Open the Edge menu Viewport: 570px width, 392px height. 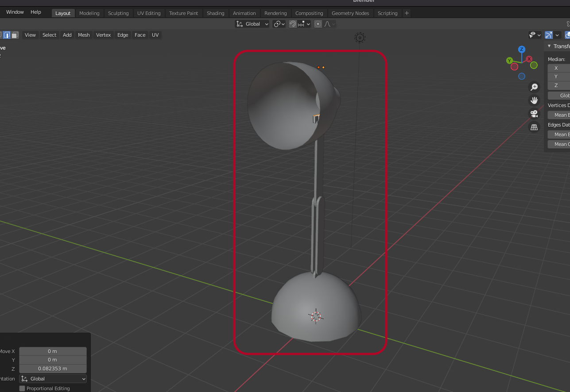(x=123, y=35)
